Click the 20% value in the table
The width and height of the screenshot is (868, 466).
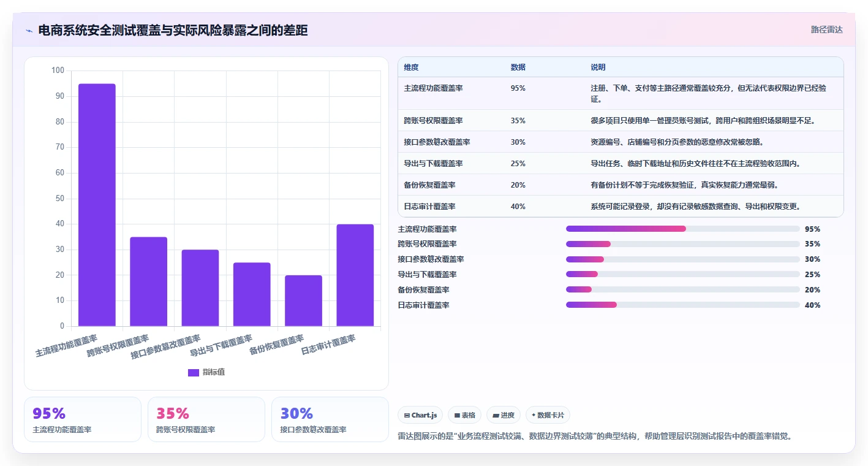click(x=518, y=185)
